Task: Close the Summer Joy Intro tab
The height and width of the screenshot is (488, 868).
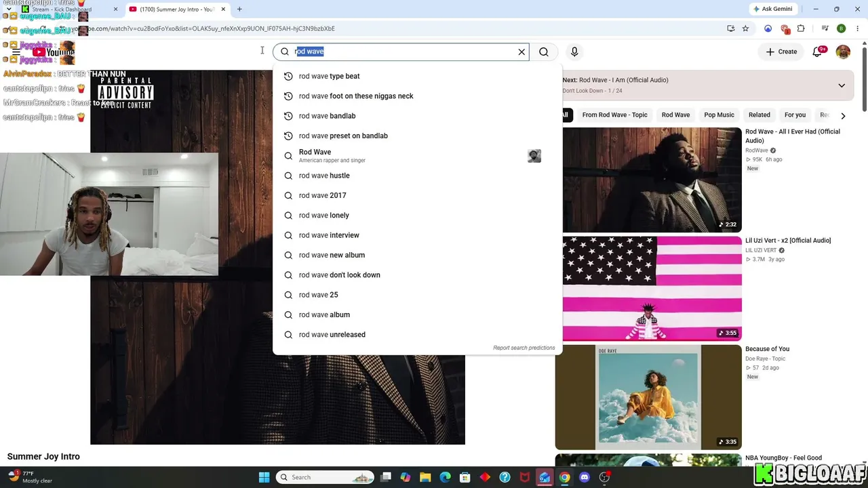Action: pos(223,9)
